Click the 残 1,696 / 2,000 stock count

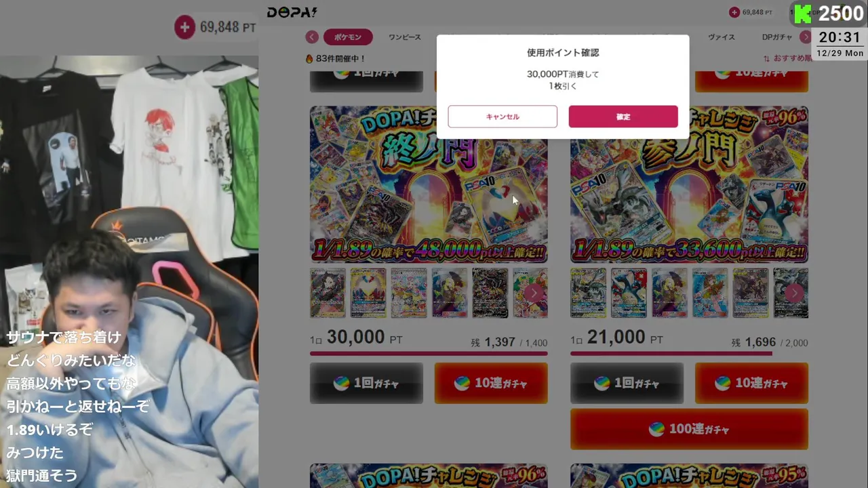(x=770, y=342)
